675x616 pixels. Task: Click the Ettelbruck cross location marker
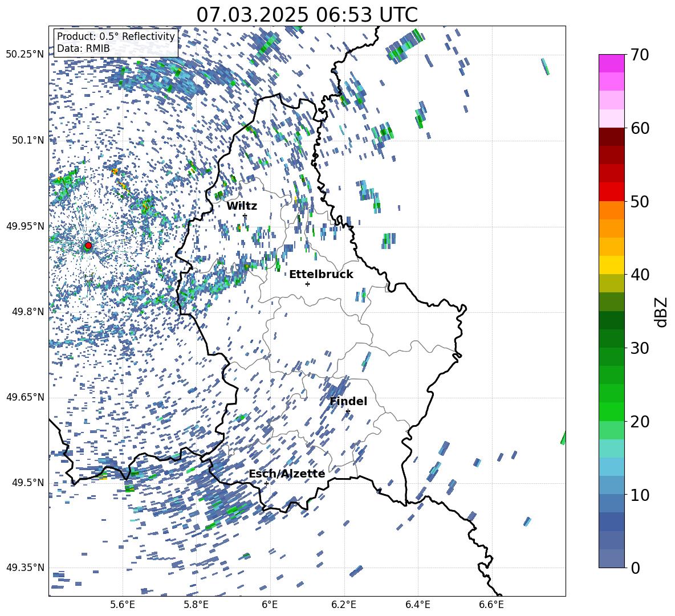click(307, 284)
